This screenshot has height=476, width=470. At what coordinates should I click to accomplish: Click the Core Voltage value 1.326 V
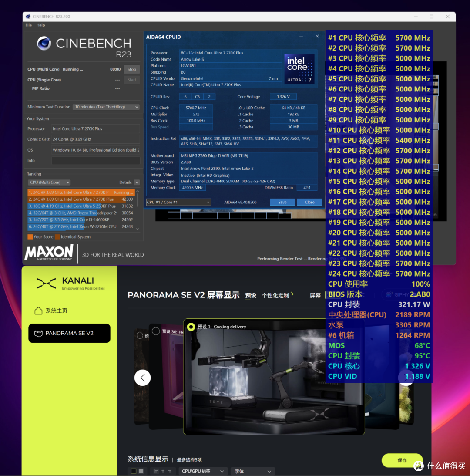tap(283, 97)
